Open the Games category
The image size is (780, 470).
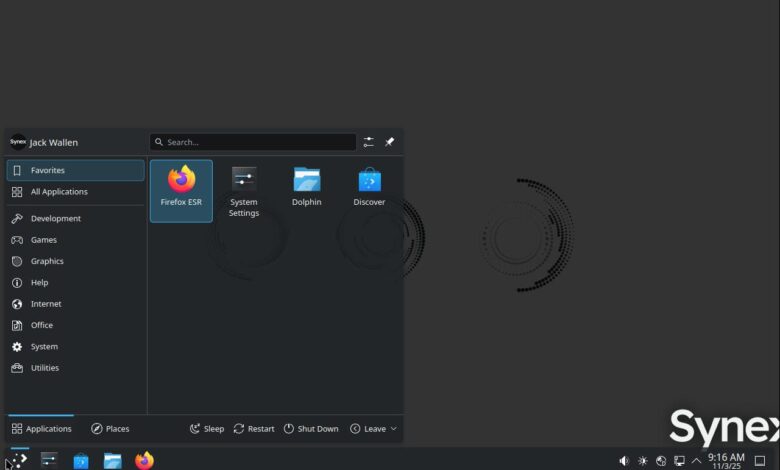pos(76,240)
